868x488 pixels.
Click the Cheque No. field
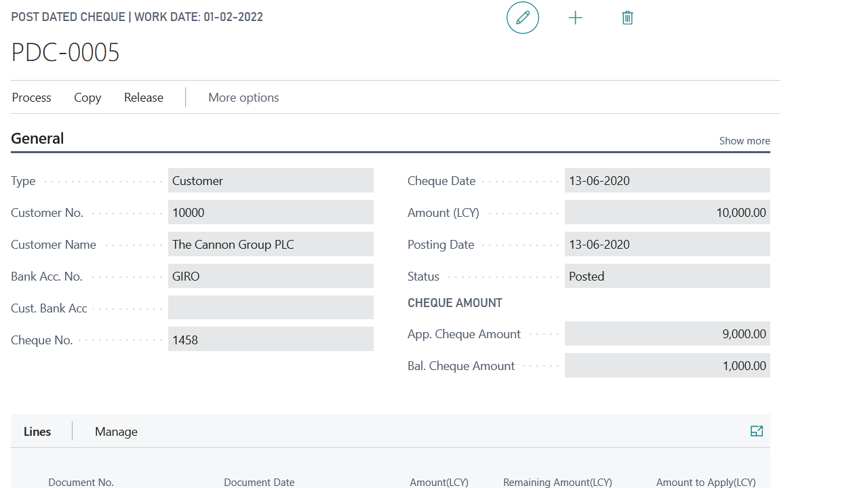[271, 340]
